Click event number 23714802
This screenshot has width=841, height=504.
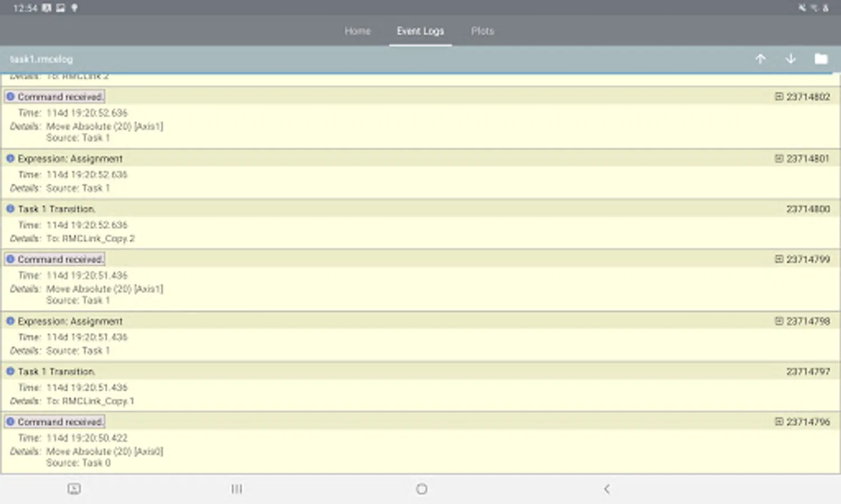(808, 97)
